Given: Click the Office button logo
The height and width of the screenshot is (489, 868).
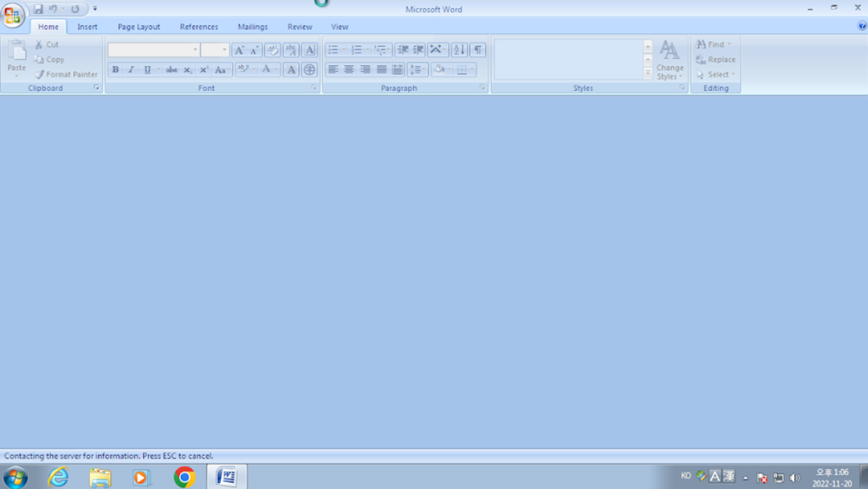Looking at the screenshot, I should click(x=13, y=15).
